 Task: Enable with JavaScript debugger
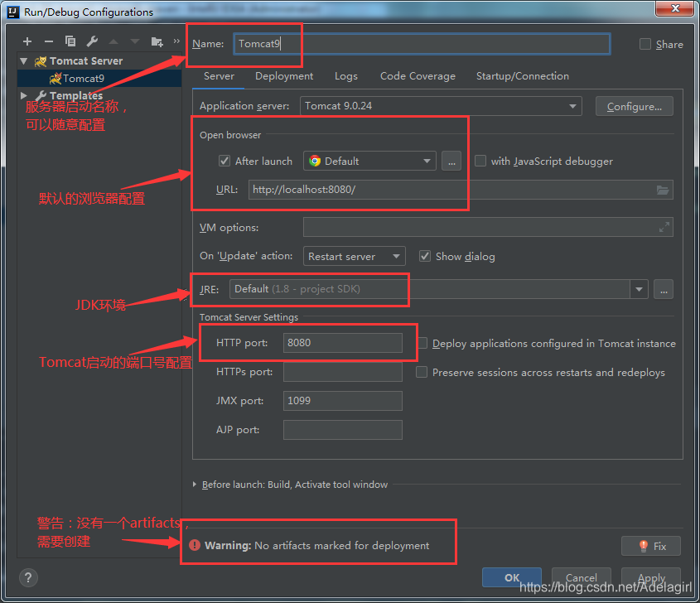[480, 161]
